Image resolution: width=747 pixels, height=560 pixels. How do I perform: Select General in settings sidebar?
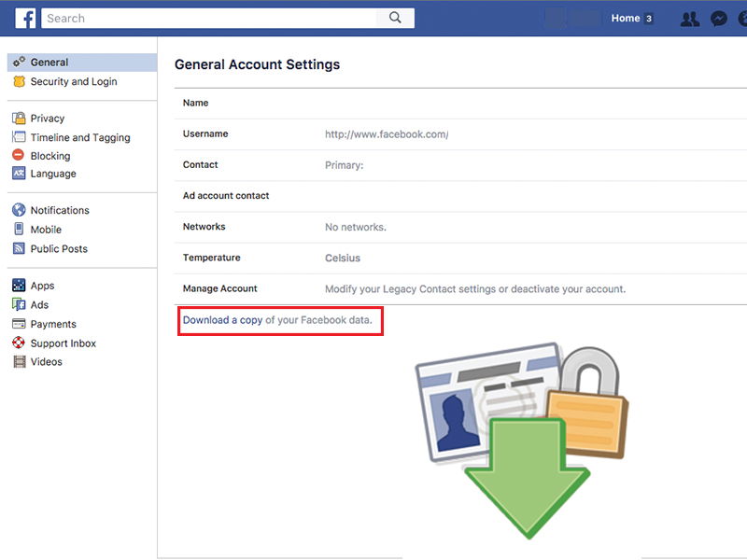(82, 63)
